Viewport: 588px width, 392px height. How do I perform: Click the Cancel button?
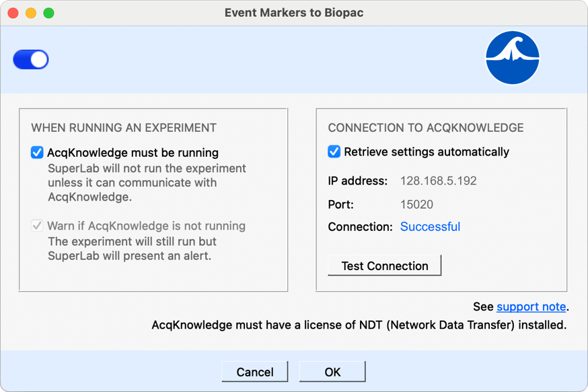click(x=254, y=371)
